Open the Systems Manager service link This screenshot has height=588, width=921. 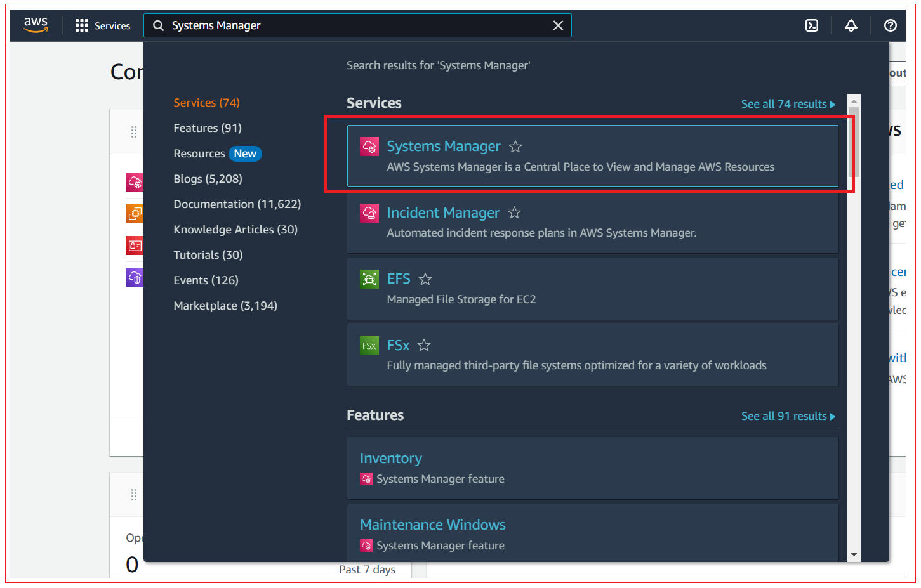(444, 147)
